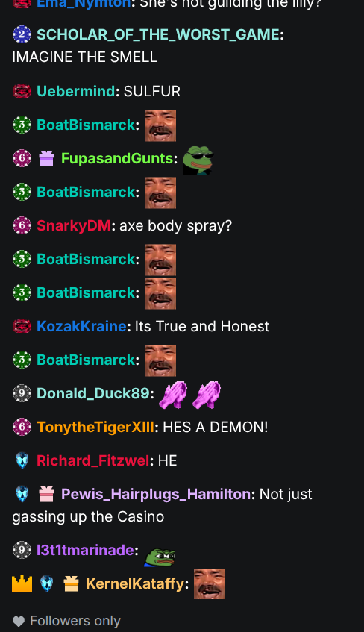364x632 pixels.
Task: Click the heart icon beside Followers only
Action: point(19,622)
